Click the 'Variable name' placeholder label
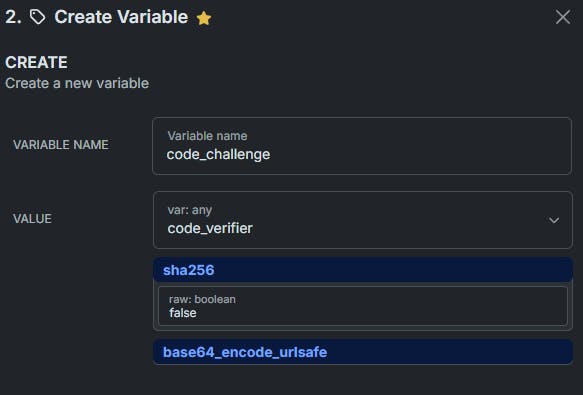The height and width of the screenshot is (395, 583). [207, 136]
